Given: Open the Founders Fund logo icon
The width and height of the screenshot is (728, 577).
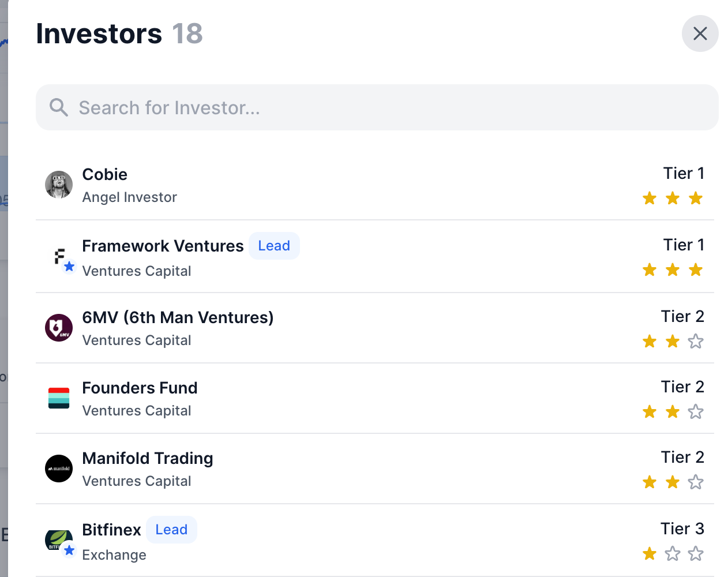Looking at the screenshot, I should click(58, 398).
